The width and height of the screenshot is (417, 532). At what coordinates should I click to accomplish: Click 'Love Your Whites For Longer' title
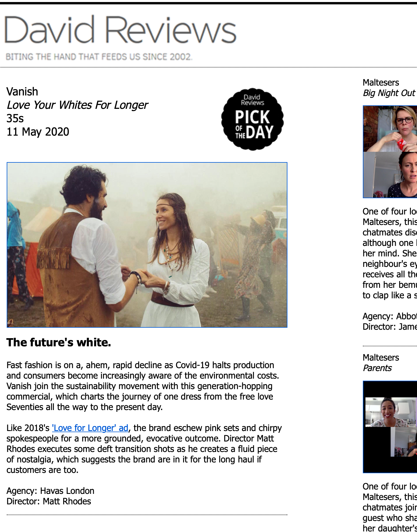77,105
